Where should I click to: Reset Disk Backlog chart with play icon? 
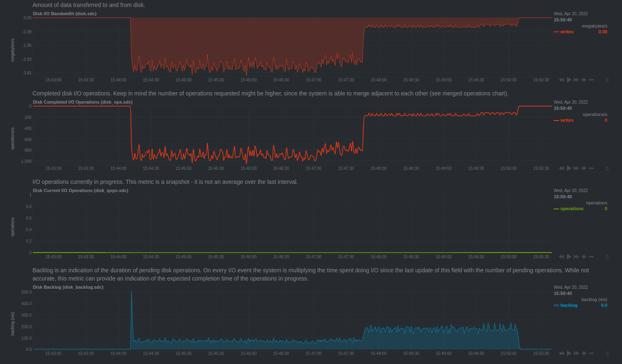tap(569, 353)
